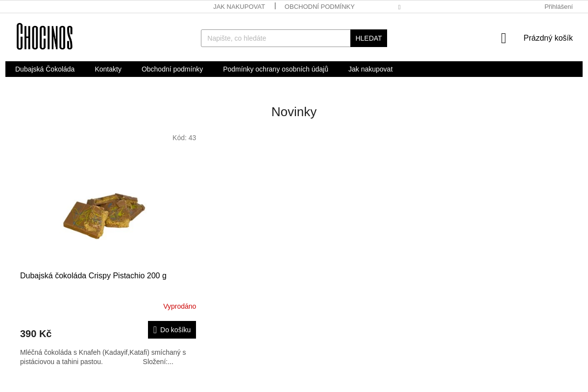Open JAK NAKUPOVAT link in top bar

[x=239, y=7]
